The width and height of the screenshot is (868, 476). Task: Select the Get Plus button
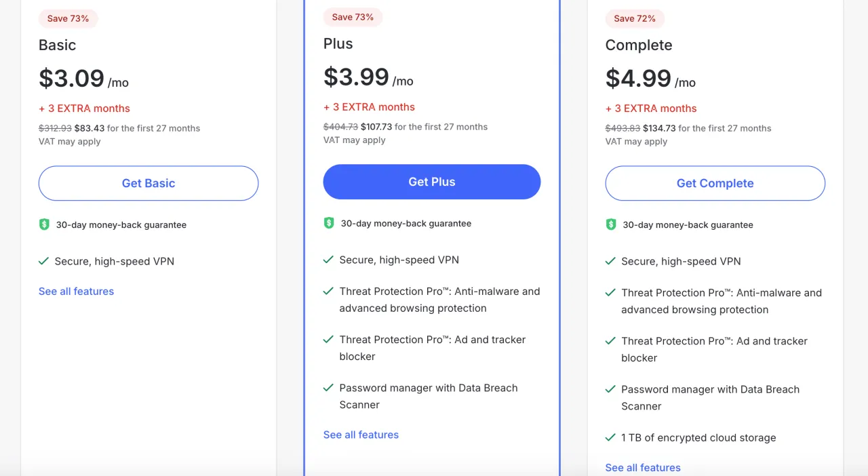click(432, 182)
